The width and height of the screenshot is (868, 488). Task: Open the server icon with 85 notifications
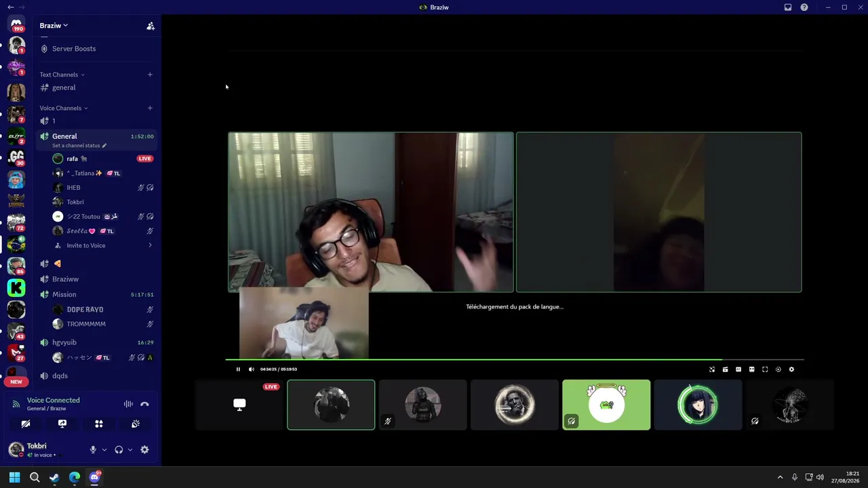pos(16,266)
